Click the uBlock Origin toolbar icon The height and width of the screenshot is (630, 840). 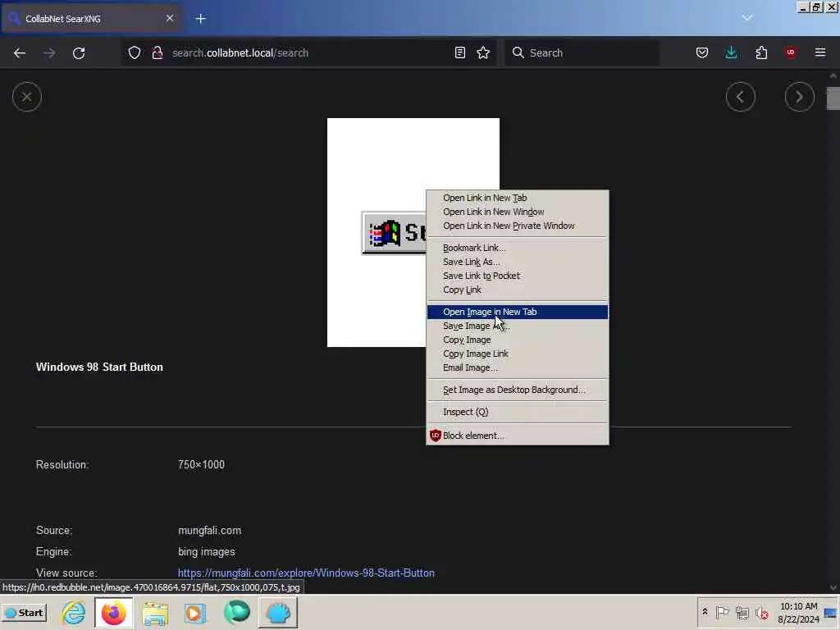coord(791,52)
